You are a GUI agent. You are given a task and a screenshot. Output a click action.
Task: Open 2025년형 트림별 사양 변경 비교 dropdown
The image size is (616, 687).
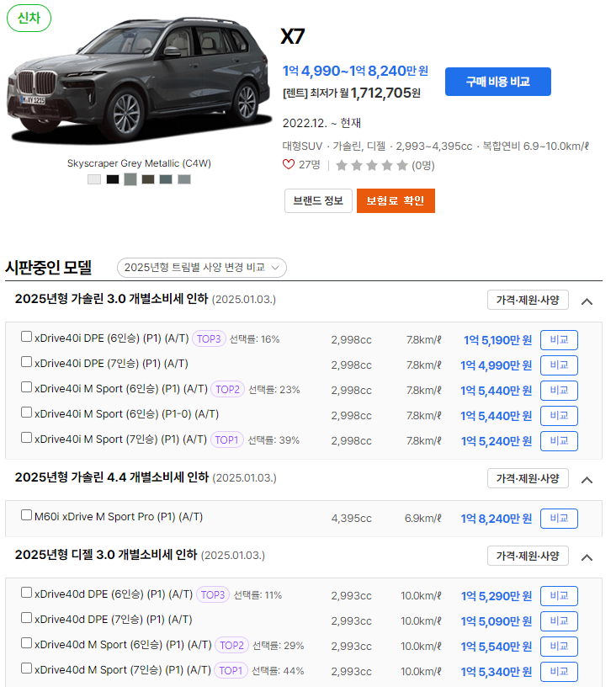coord(202,267)
